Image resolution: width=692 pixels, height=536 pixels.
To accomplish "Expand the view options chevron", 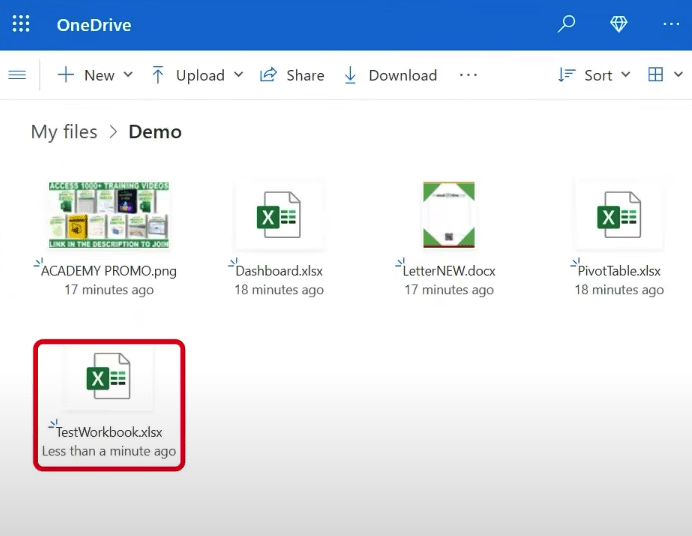I will point(678,74).
